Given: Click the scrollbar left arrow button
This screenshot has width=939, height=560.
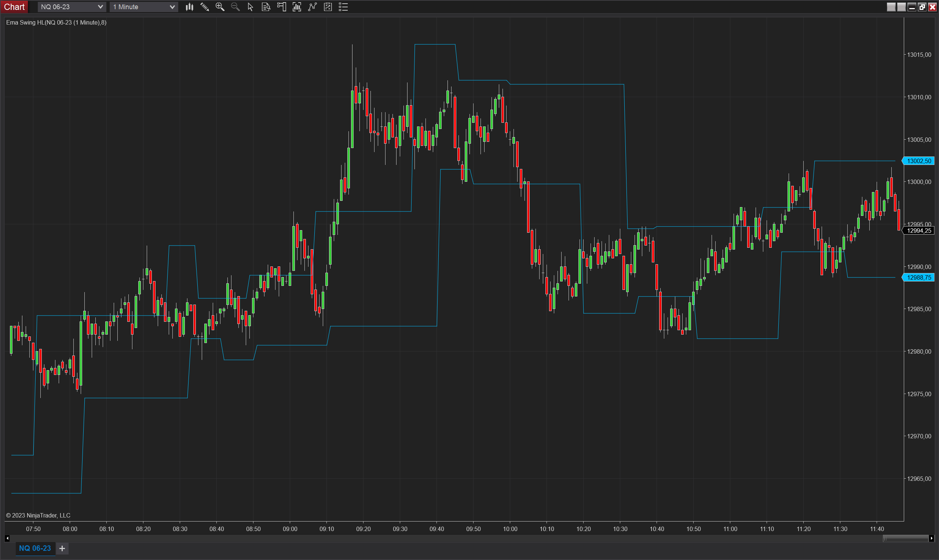Looking at the screenshot, I should 7,538.
